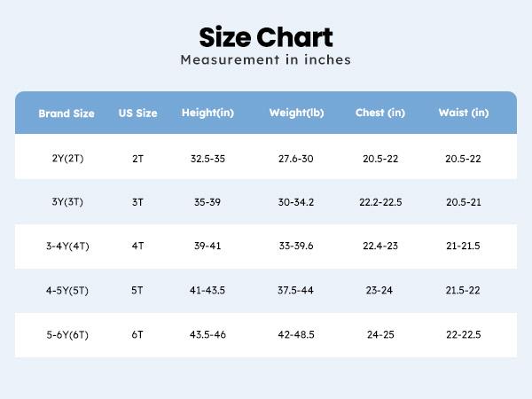Select the 4-5Y(5T) brand size cell

tap(67, 290)
